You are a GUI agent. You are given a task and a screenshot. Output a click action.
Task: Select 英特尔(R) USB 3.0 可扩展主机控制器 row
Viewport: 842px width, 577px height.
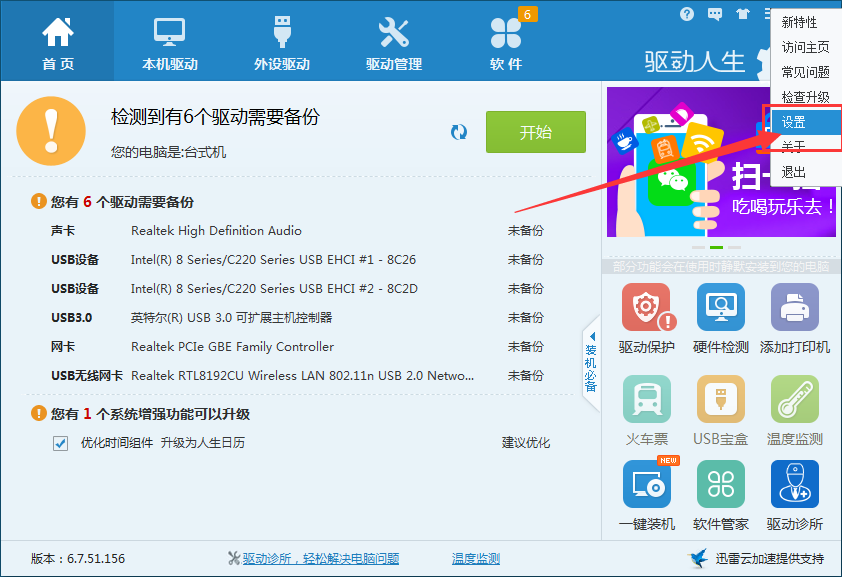pyautogui.click(x=298, y=318)
